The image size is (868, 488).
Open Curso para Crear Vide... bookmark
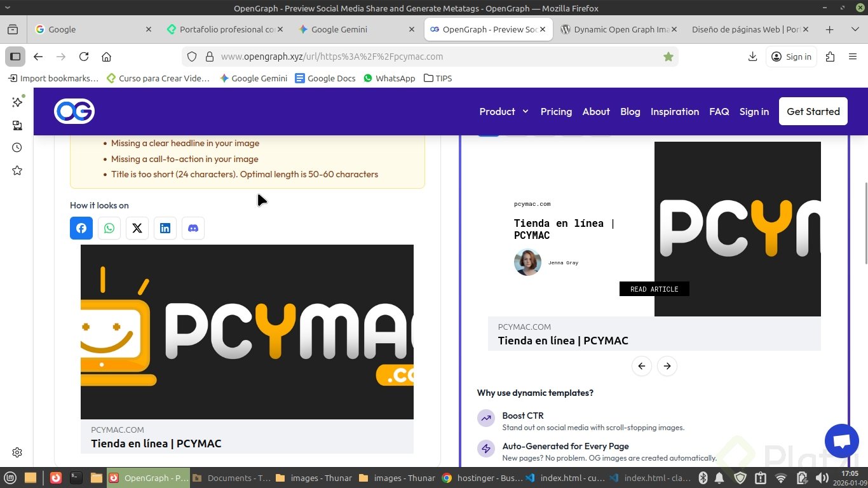coord(158,78)
